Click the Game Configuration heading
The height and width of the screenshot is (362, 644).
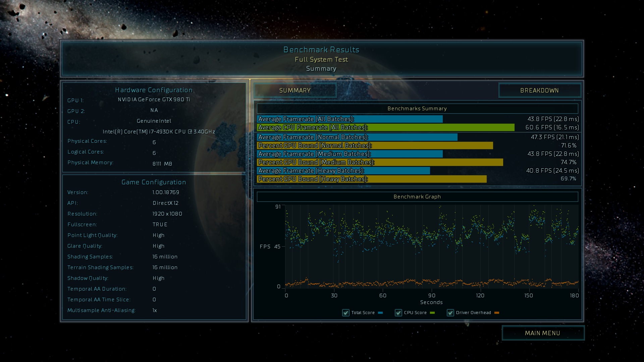[154, 182]
